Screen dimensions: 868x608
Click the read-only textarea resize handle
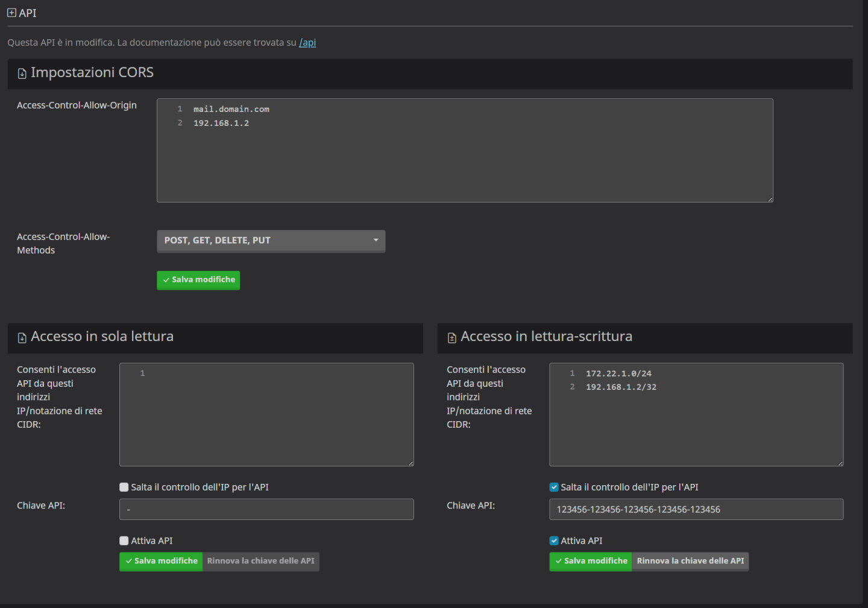410,463
